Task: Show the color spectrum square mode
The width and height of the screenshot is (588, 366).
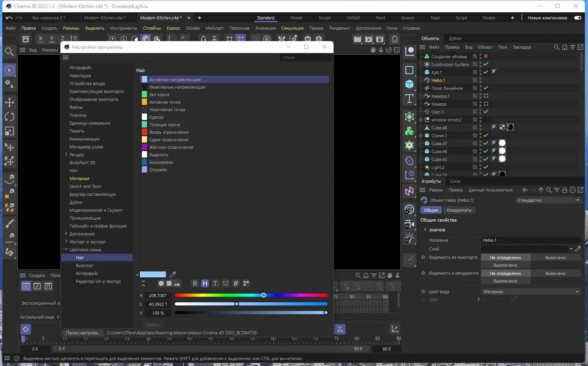Action: 169,283
